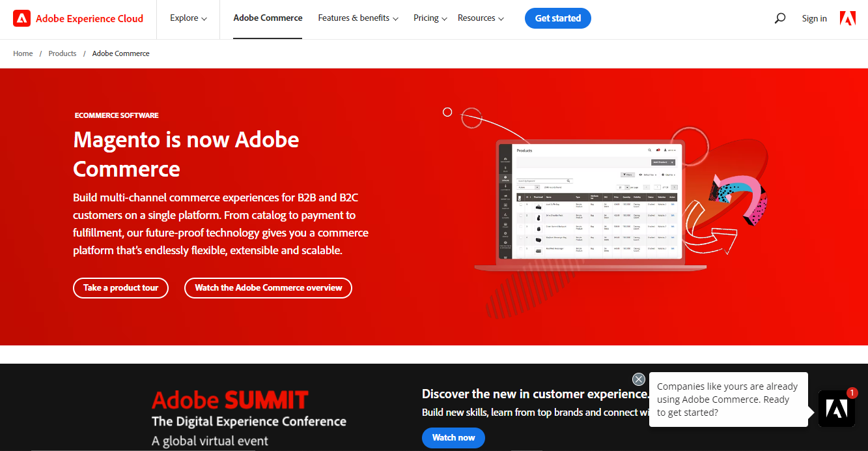The height and width of the screenshot is (451, 868).
Task: Open the search magnifier icon
Action: pyautogui.click(x=779, y=18)
